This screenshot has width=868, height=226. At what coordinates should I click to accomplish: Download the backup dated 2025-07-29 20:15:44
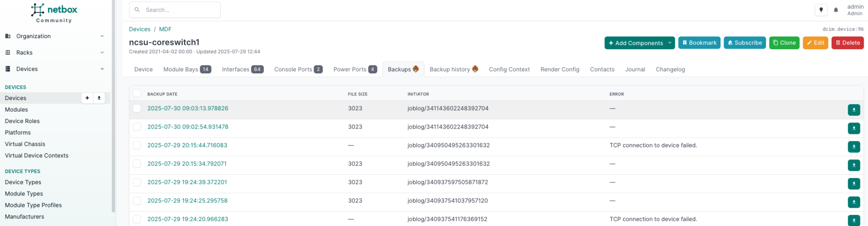pyautogui.click(x=854, y=147)
